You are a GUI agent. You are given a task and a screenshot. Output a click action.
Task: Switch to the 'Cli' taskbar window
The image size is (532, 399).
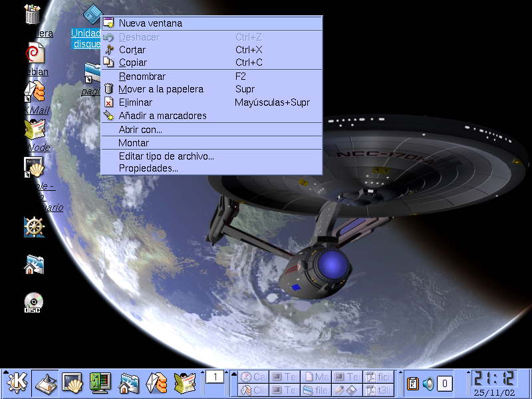pos(253,390)
